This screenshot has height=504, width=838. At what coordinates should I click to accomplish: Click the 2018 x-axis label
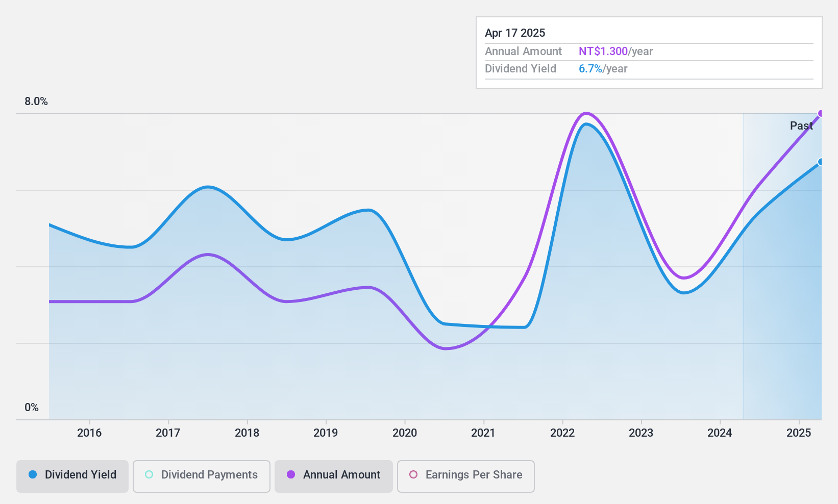(x=247, y=433)
